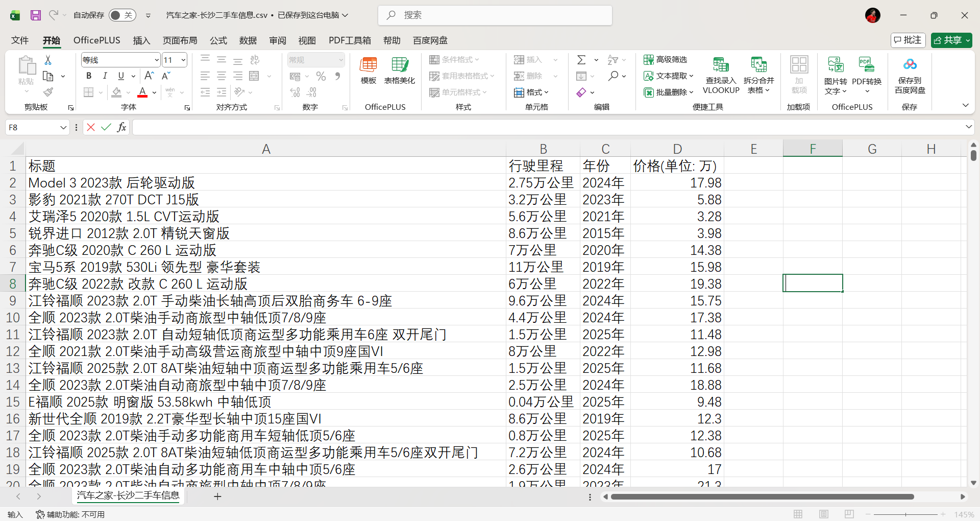
Task: Click the 高级筛选 button
Action: pyautogui.click(x=666, y=60)
